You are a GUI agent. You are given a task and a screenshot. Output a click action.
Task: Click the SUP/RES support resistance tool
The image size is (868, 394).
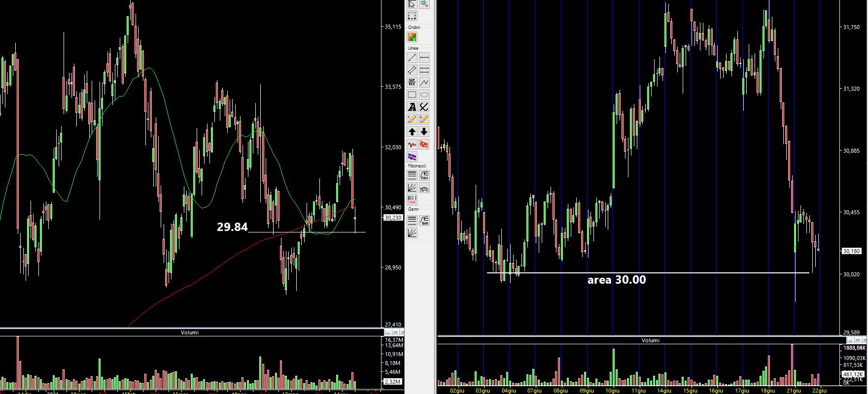point(412,82)
